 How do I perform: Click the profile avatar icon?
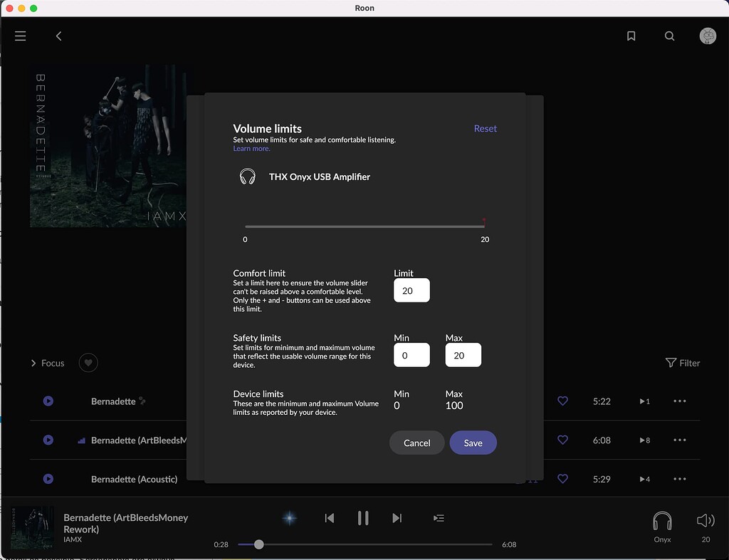coord(708,36)
